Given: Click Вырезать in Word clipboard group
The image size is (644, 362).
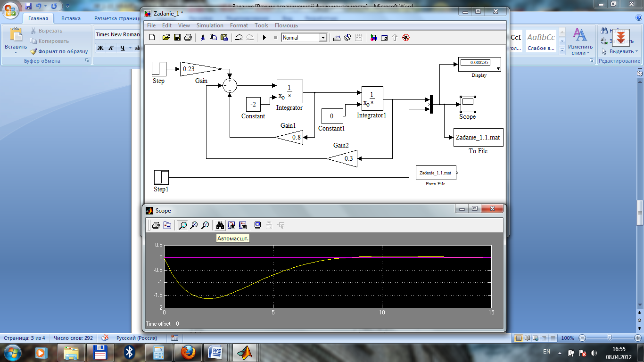Looking at the screenshot, I should point(46,31).
